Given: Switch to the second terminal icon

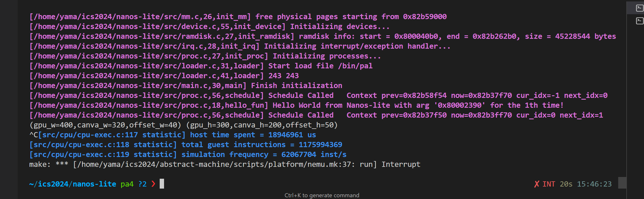Looking at the screenshot, I should pos(640,21).
